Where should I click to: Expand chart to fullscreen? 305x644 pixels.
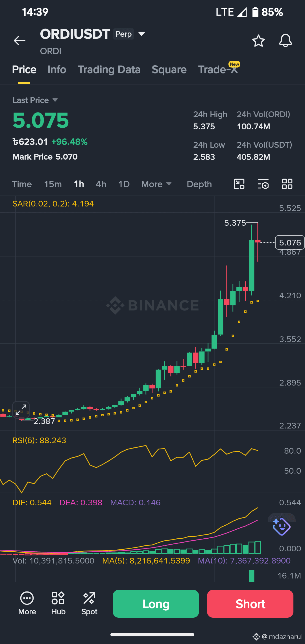tap(21, 410)
